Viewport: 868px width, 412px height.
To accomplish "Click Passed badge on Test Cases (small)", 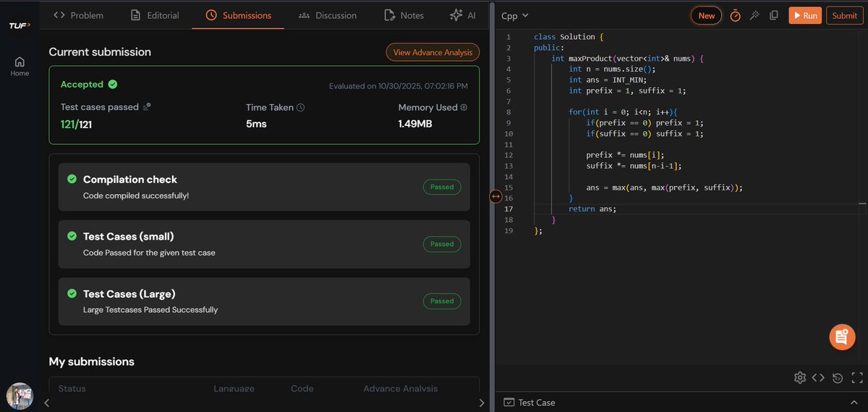I will [442, 244].
